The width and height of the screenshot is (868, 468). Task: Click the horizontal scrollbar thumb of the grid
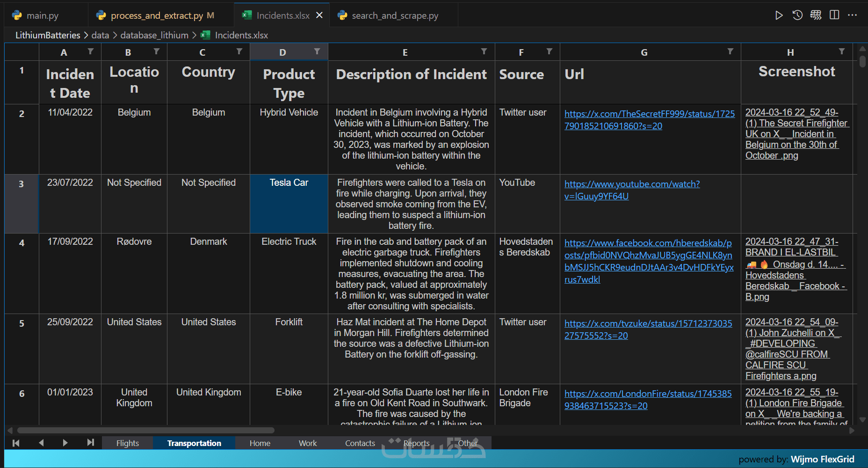[145, 430]
